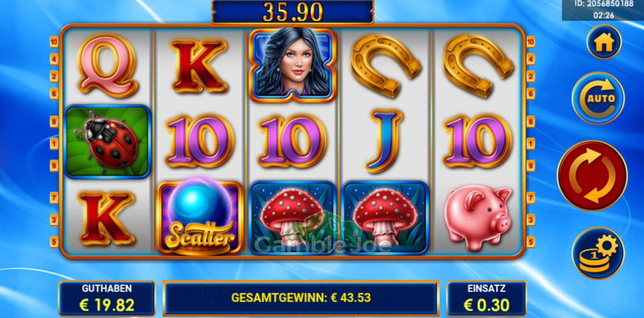Click the Gesamtgewinn total win bar
The image size is (644, 318).
point(301,298)
